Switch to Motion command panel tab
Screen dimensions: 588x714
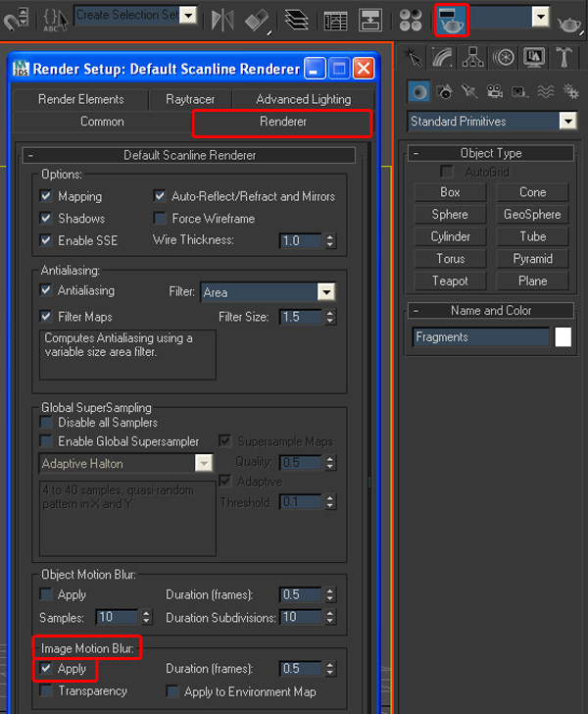pyautogui.click(x=504, y=58)
